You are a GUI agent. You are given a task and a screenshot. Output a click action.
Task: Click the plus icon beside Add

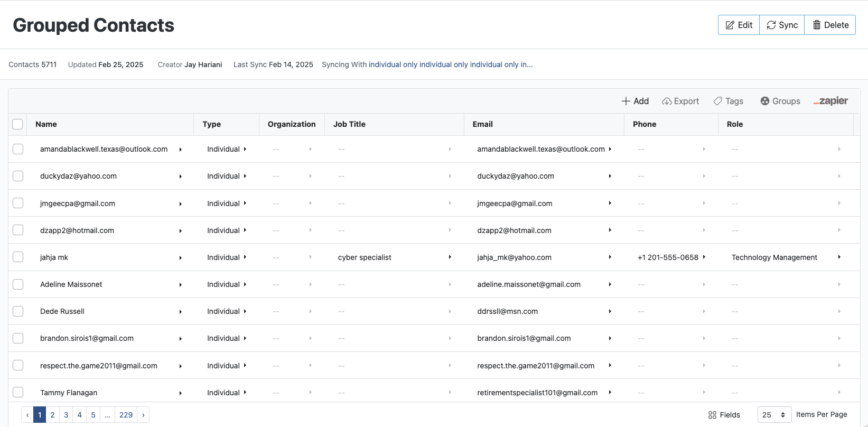626,101
